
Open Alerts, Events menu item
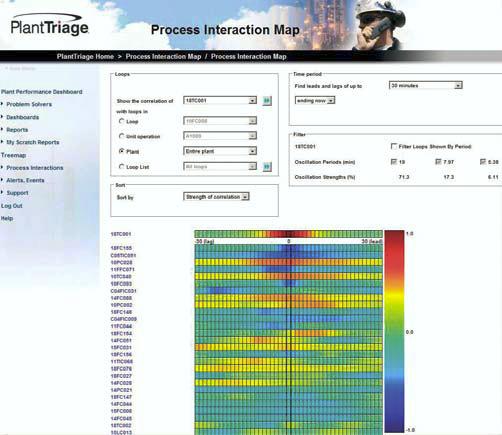tap(25, 180)
